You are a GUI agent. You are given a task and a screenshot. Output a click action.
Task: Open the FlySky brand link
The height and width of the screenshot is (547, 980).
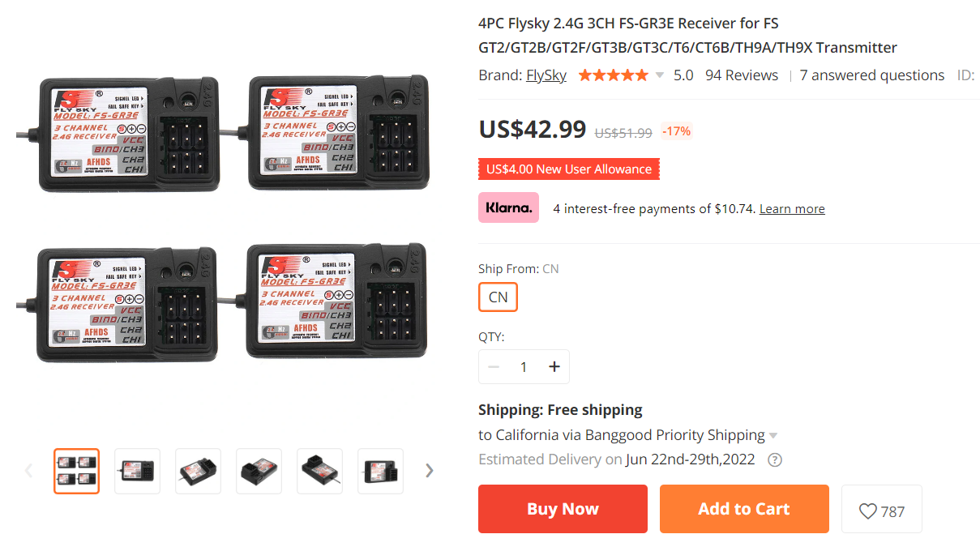pyautogui.click(x=546, y=75)
